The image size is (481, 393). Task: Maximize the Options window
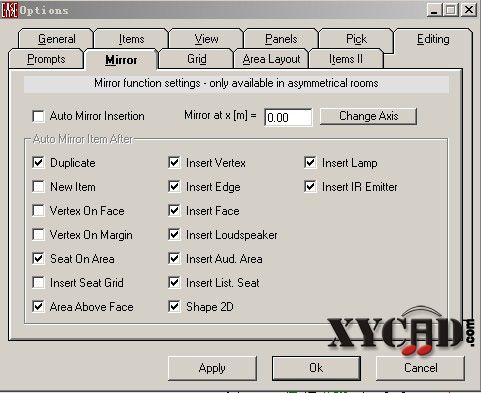(x=451, y=10)
